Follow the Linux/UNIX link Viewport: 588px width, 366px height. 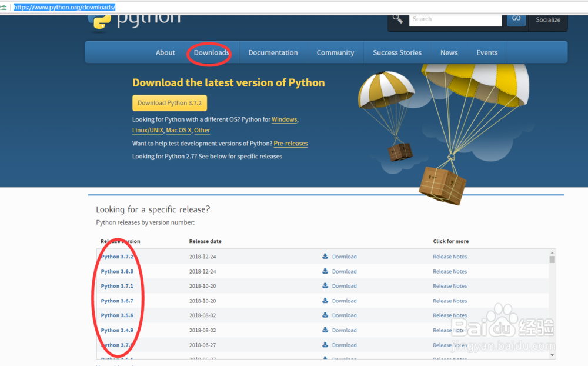point(148,130)
